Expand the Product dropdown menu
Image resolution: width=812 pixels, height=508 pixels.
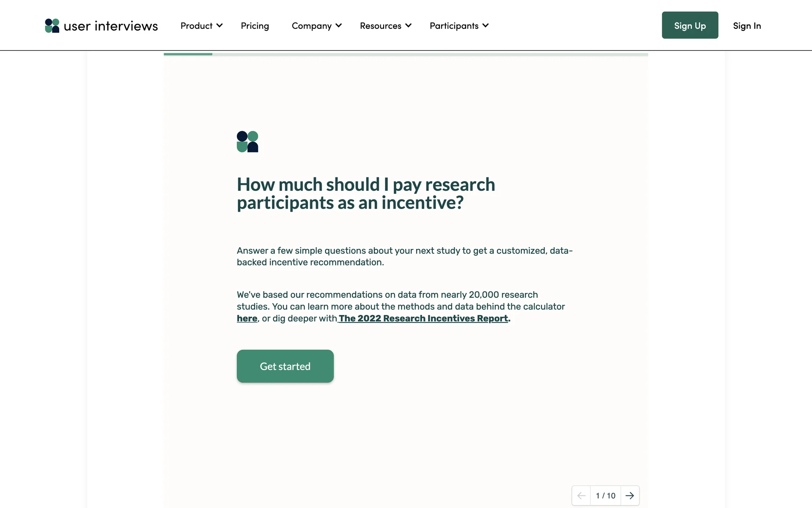point(197,26)
